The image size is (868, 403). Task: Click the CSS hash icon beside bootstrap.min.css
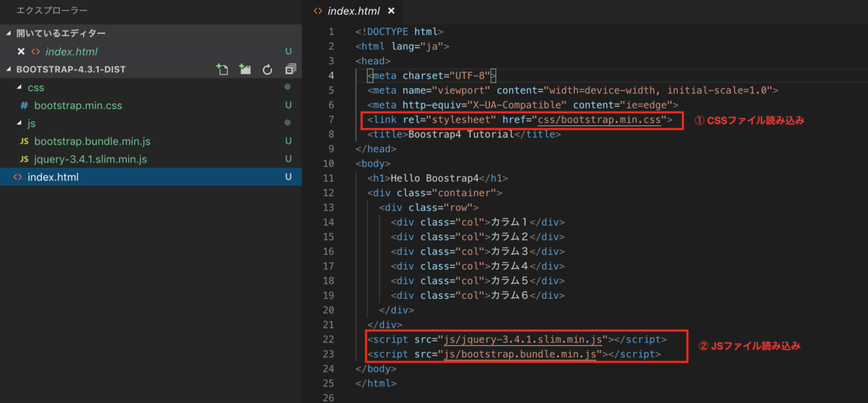click(24, 106)
